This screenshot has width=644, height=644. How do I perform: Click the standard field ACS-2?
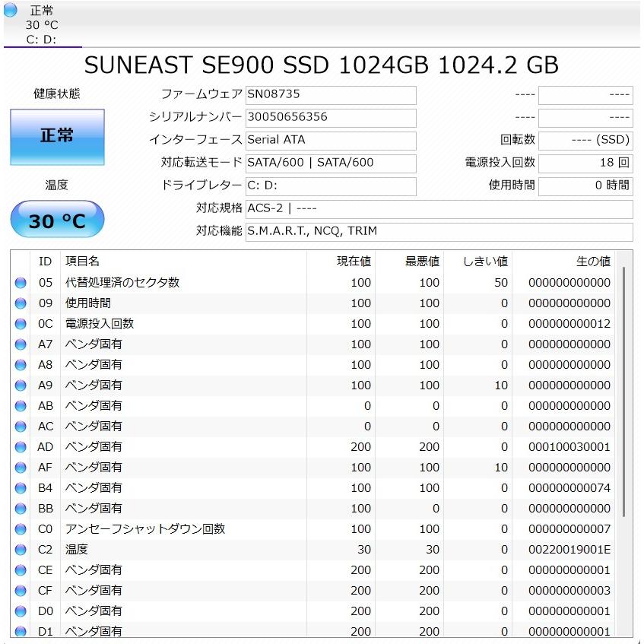[439, 209]
